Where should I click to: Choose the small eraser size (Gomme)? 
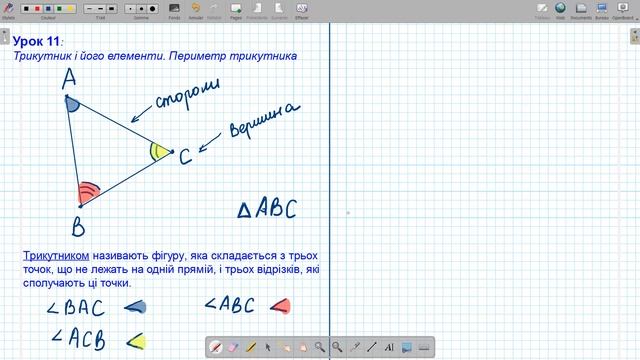coord(130,9)
